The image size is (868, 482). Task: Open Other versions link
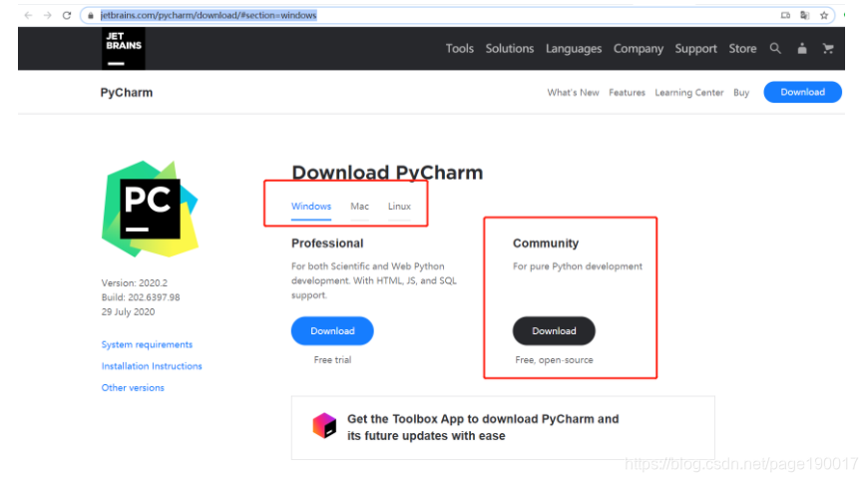133,387
